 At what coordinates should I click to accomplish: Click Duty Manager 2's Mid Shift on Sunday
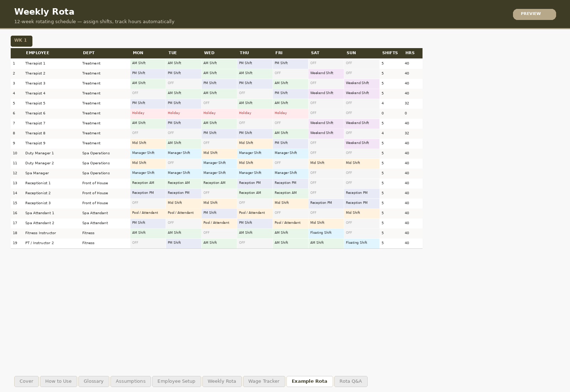click(x=361, y=163)
